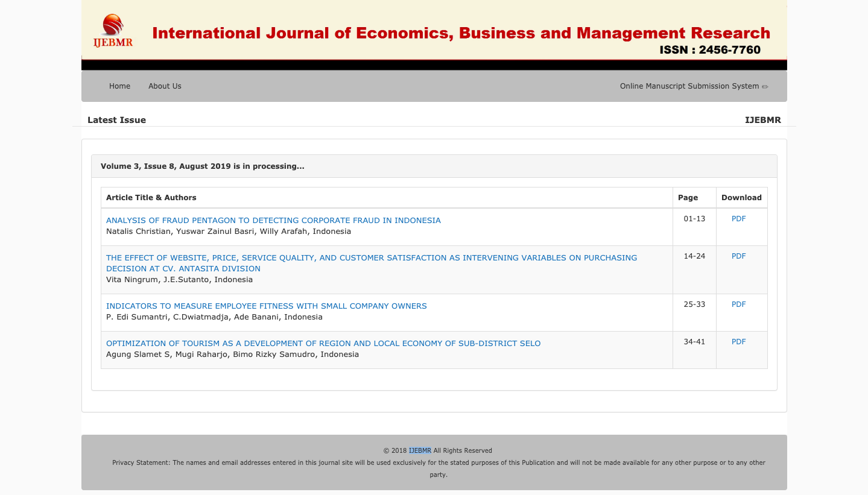Open the Online Manuscript Submission System link
Viewport: 868px width, 495px height.
pos(689,86)
